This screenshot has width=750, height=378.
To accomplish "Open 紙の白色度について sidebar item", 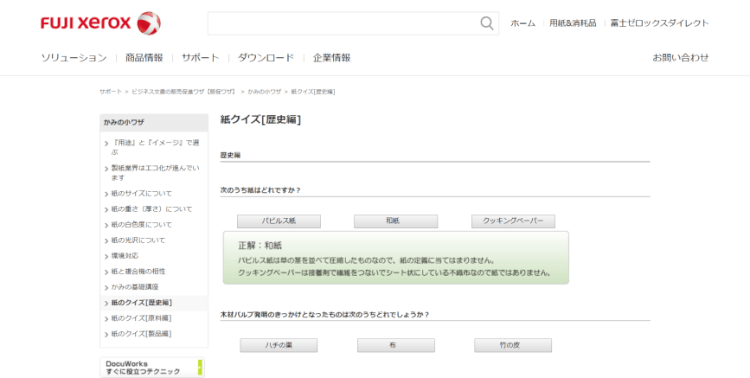I will tap(141, 224).
